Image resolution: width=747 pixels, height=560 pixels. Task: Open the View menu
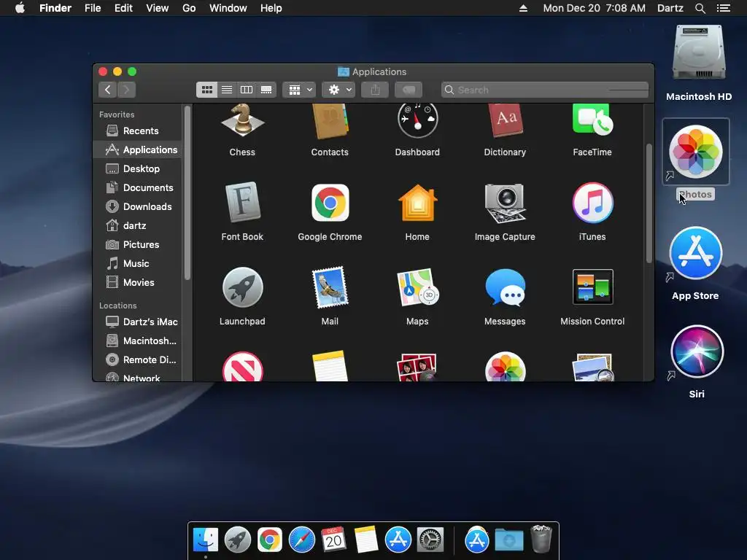(158, 8)
